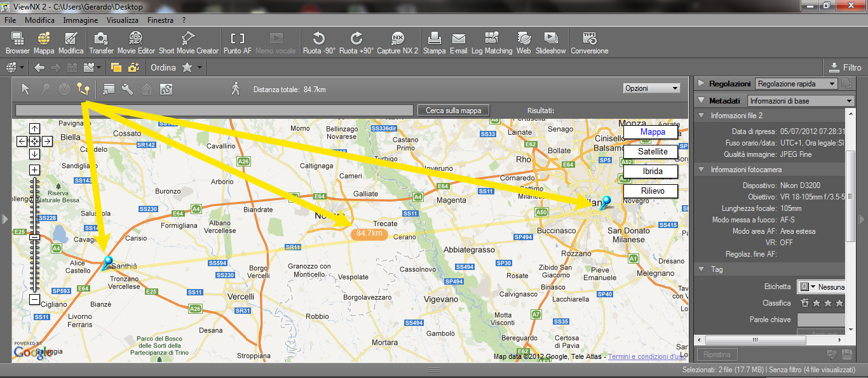
Task: Click the 84.7km distance label
Action: click(x=369, y=233)
